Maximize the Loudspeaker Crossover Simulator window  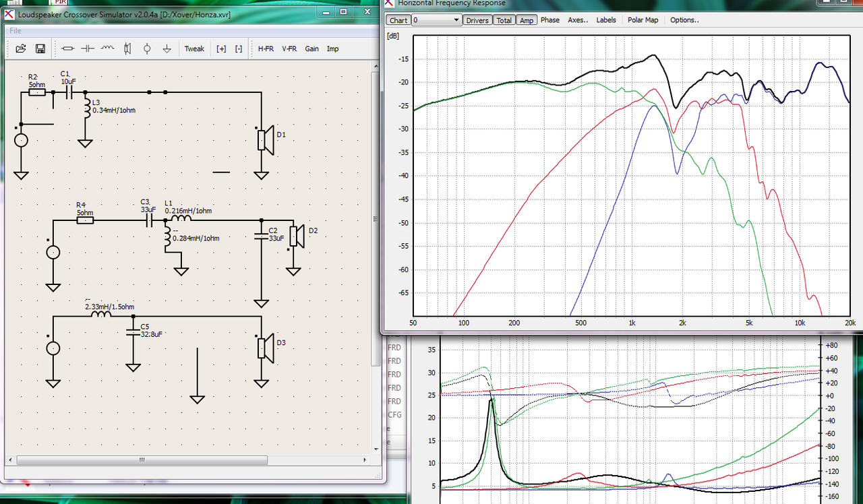coord(343,11)
